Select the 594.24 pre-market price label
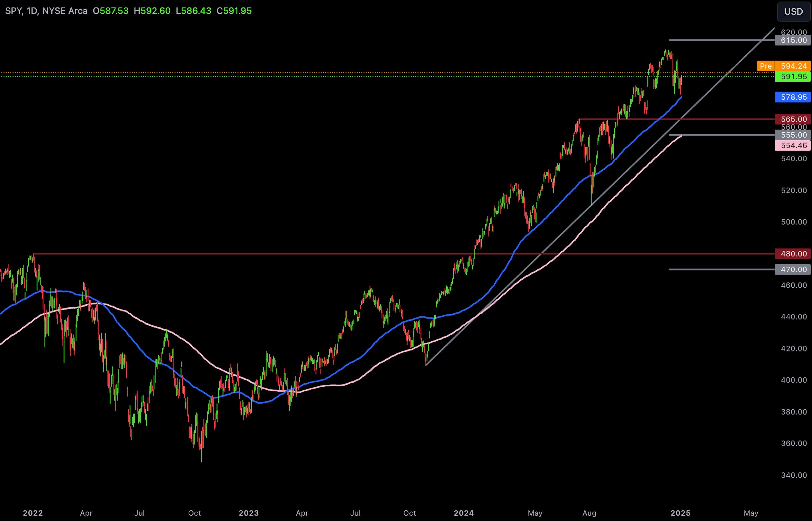This screenshot has height=521, width=812. (793, 66)
